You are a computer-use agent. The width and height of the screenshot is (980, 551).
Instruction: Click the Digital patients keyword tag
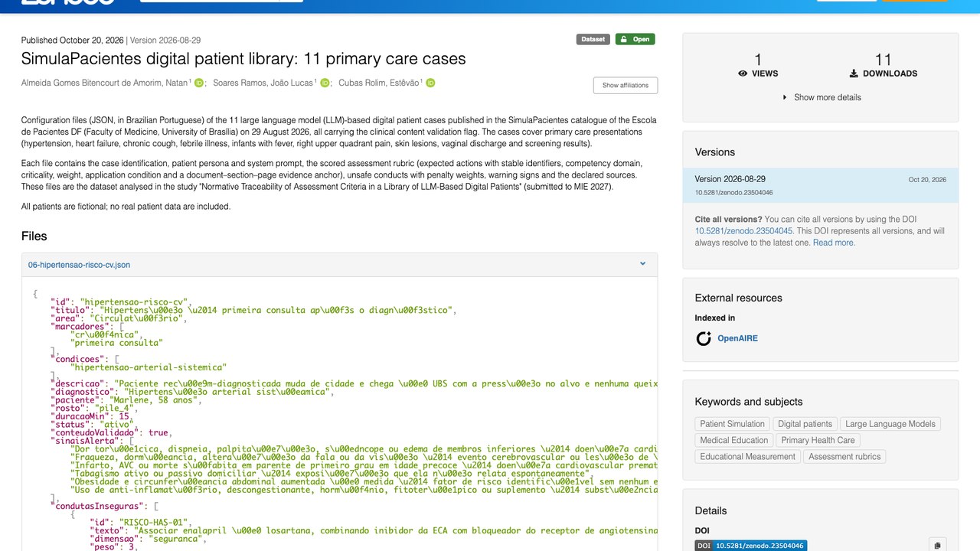tap(805, 424)
